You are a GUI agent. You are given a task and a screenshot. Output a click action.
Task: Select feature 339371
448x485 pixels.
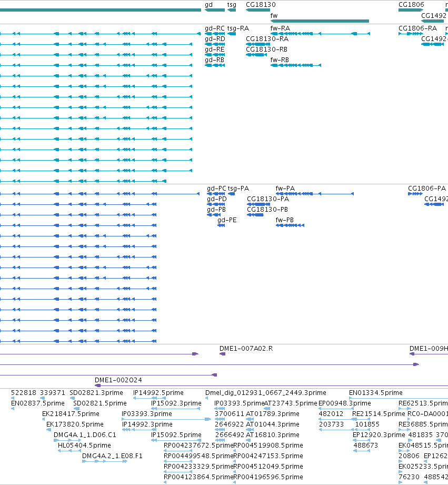pyautogui.click(x=53, y=393)
